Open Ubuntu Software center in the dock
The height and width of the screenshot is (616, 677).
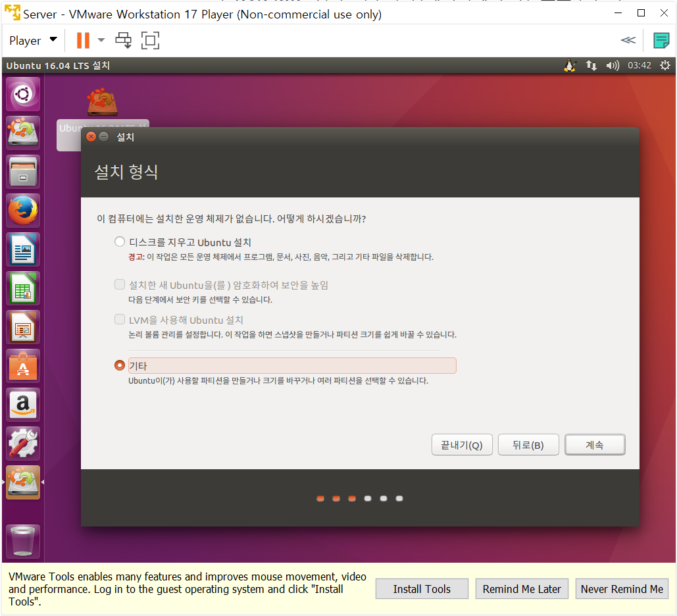point(23,366)
